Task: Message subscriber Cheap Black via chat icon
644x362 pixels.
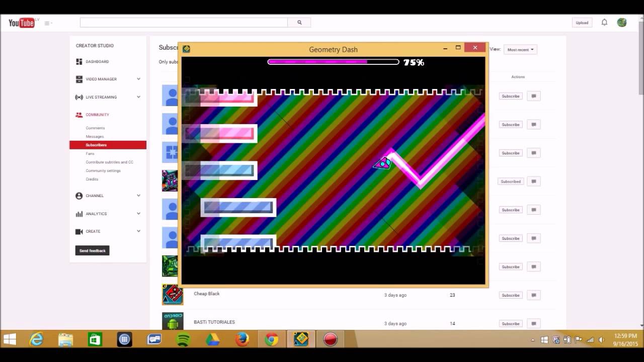Action: [x=534, y=295]
